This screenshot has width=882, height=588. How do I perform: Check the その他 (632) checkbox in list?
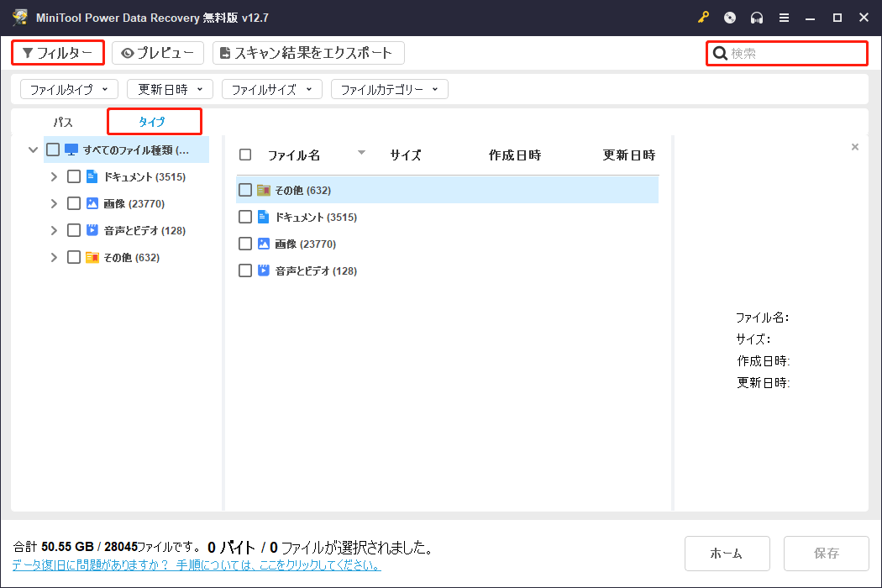pos(244,190)
